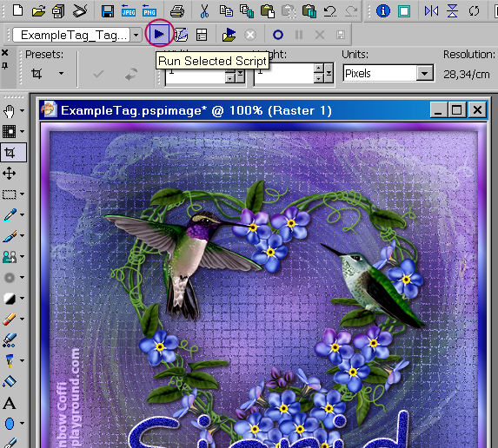This screenshot has height=448, width=498.
Task: Click the Mirror image icon
Action: click(431, 11)
